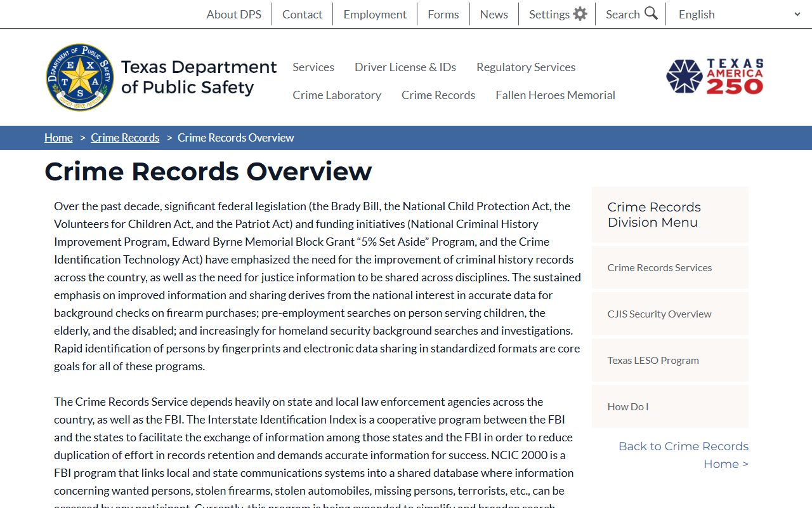Select CJIS Security Overview sidebar item
The width and height of the screenshot is (812, 508).
coord(670,314)
